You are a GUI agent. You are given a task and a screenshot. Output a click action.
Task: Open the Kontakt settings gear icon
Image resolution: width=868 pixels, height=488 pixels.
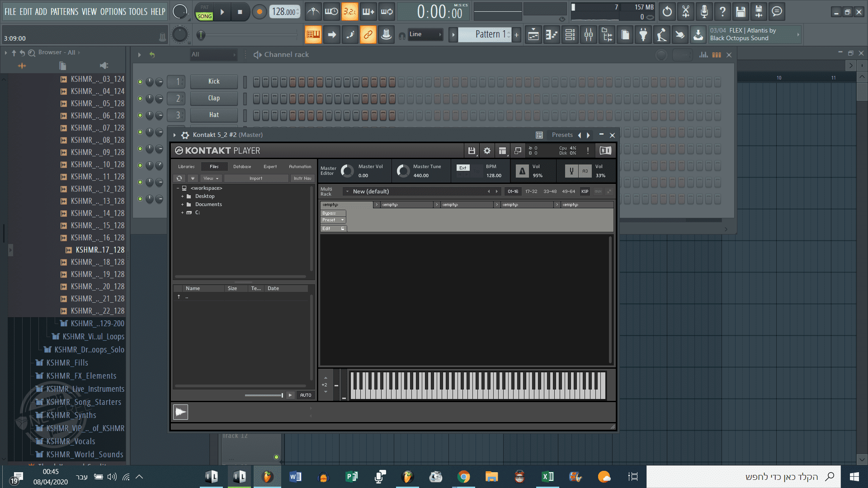click(x=487, y=151)
